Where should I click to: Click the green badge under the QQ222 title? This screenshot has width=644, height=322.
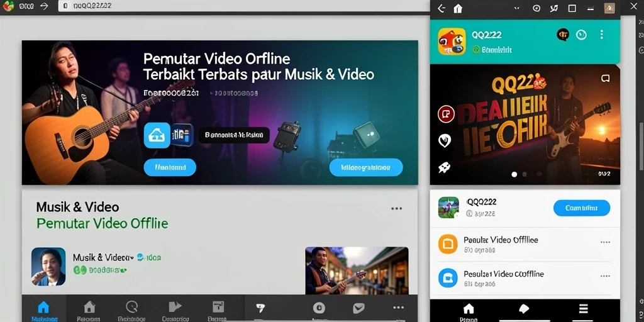point(475,50)
